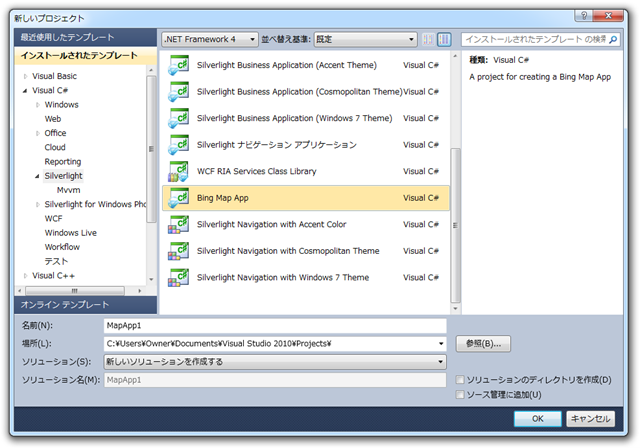
Task: Select Silverlight Navigation with Accent Color text
Action: (x=271, y=224)
